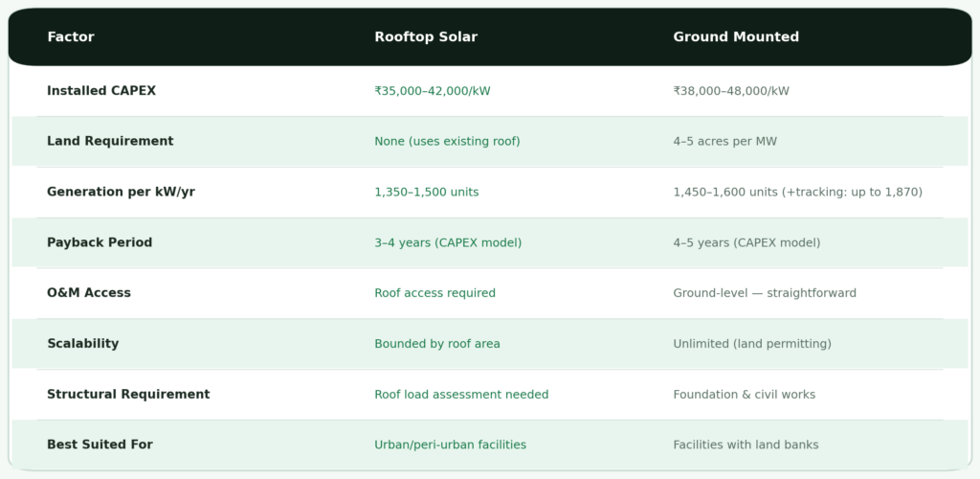Select the 'Scalability' row label
The width and height of the screenshot is (980, 479).
82,344
